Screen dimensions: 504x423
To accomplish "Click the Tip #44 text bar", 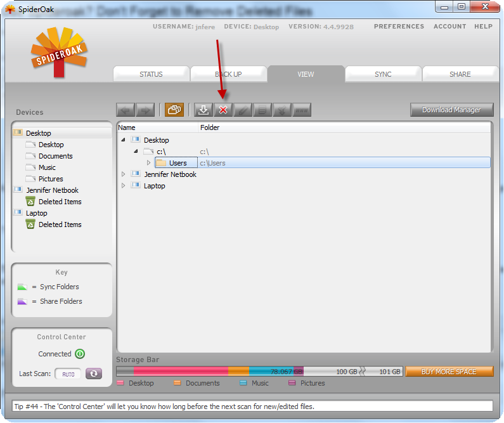I will click(252, 407).
